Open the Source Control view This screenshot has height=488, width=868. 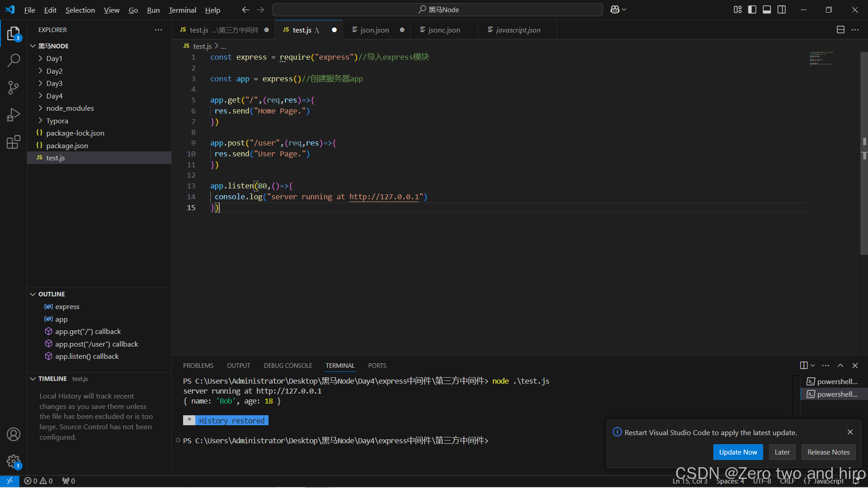(14, 88)
